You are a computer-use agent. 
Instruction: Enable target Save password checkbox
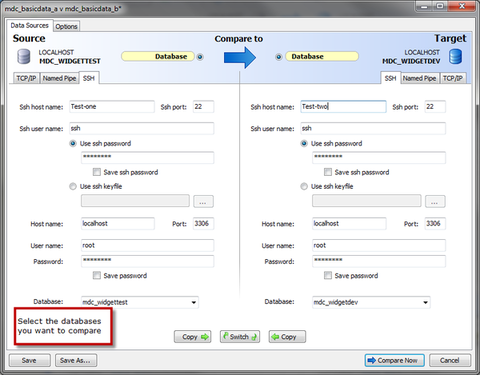click(x=328, y=275)
